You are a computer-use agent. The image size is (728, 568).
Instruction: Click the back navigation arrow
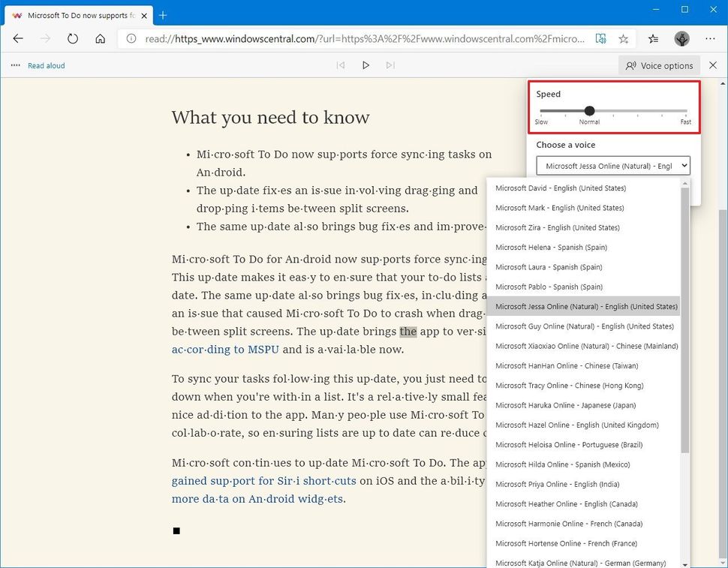pyautogui.click(x=18, y=38)
